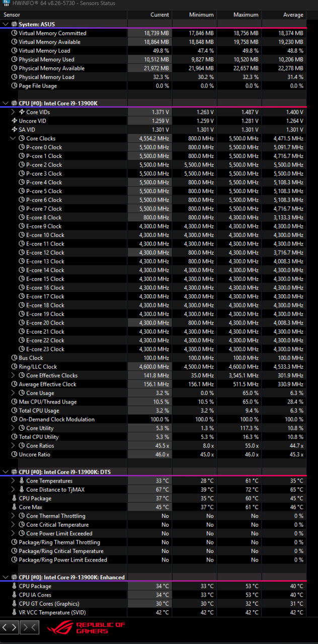This screenshot has width=318, height=644.
Task: Select the Virtual Memory Available row label
Action: point(49,42)
